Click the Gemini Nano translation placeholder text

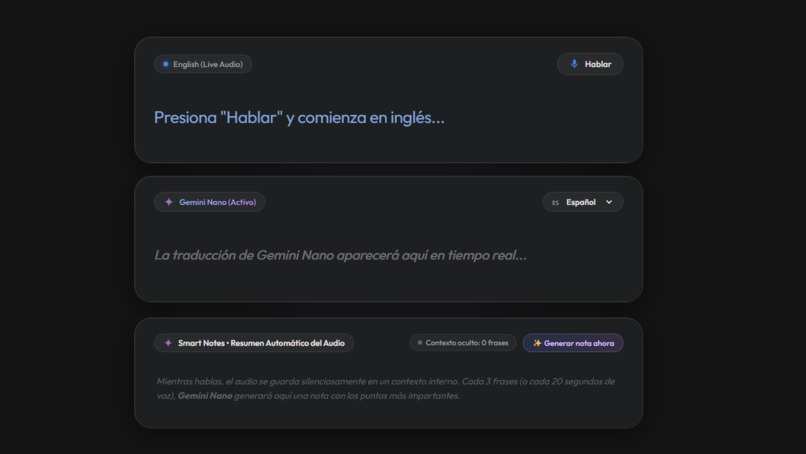[x=340, y=255]
